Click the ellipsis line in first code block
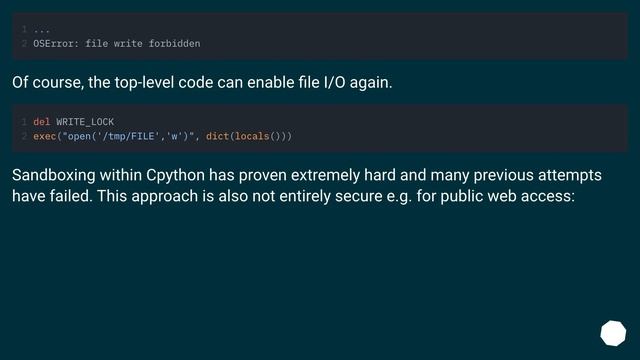640x360 pixels. pos(41,30)
